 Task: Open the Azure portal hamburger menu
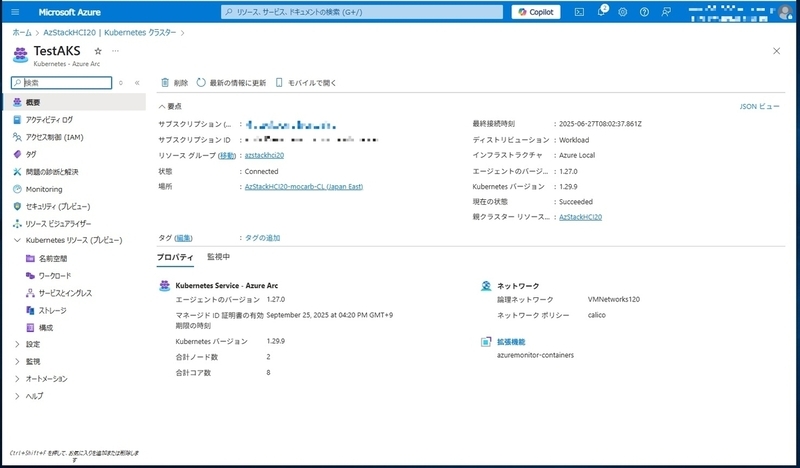pyautogui.click(x=15, y=12)
